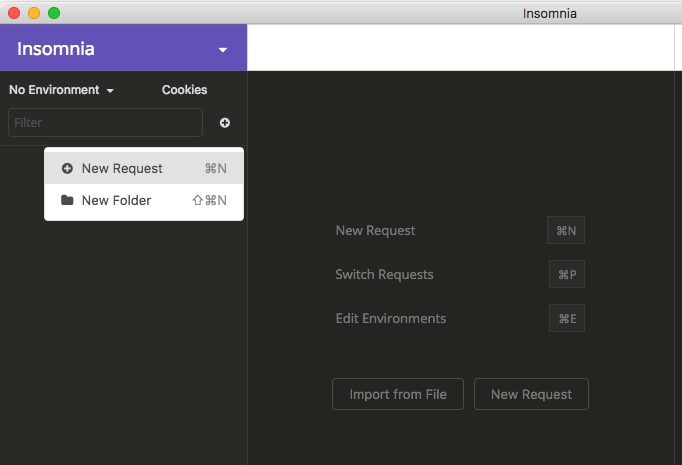
Task: Focus the Filter text field
Action: coord(105,123)
